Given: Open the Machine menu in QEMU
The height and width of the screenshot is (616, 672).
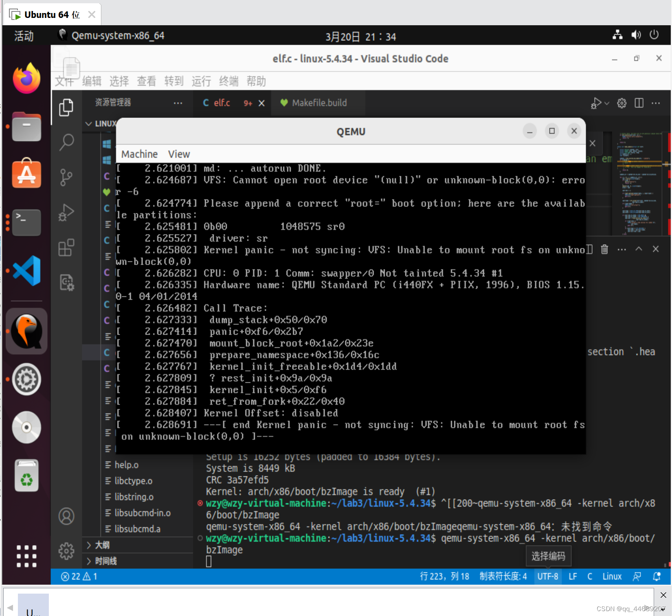Looking at the screenshot, I should pyautogui.click(x=139, y=154).
